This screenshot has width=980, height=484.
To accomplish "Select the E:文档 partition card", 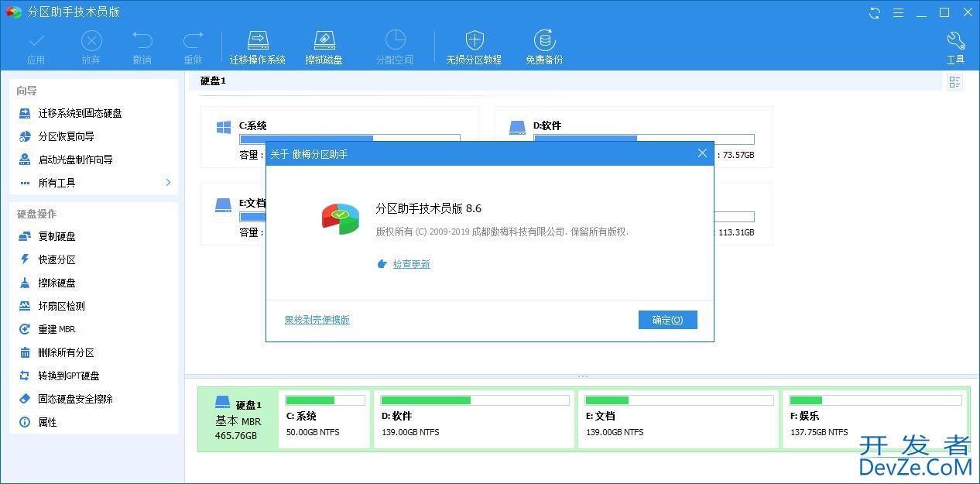I will pyautogui.click(x=233, y=215).
